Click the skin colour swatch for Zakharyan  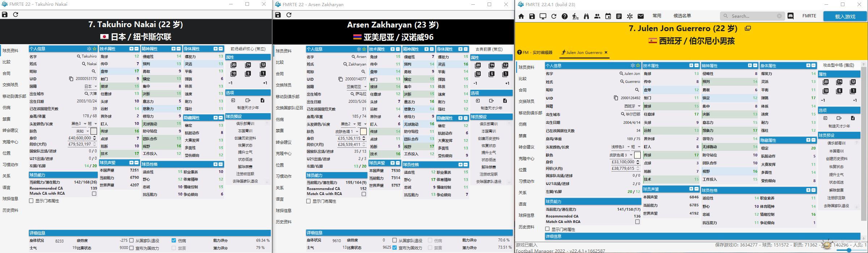pos(363,132)
